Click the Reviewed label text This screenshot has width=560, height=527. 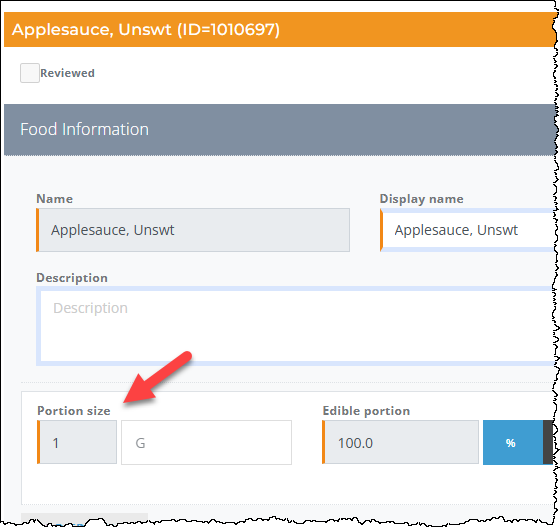[67, 73]
